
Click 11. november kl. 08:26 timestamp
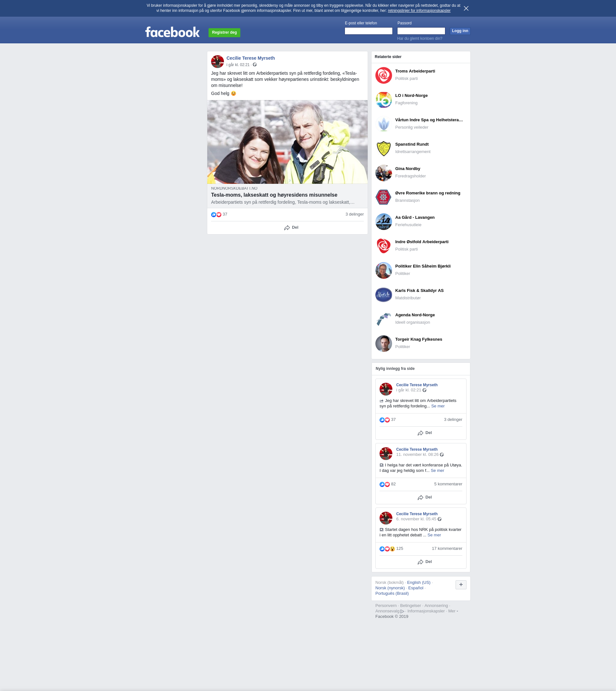coord(417,455)
